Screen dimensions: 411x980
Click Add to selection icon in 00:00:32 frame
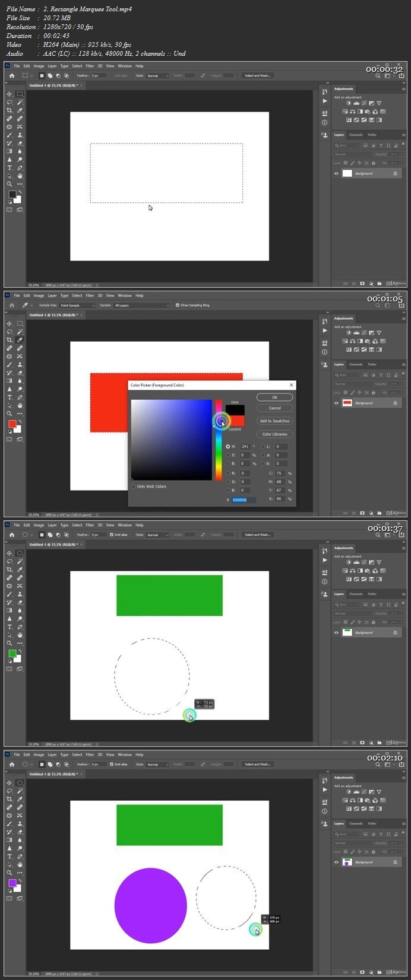coord(49,75)
